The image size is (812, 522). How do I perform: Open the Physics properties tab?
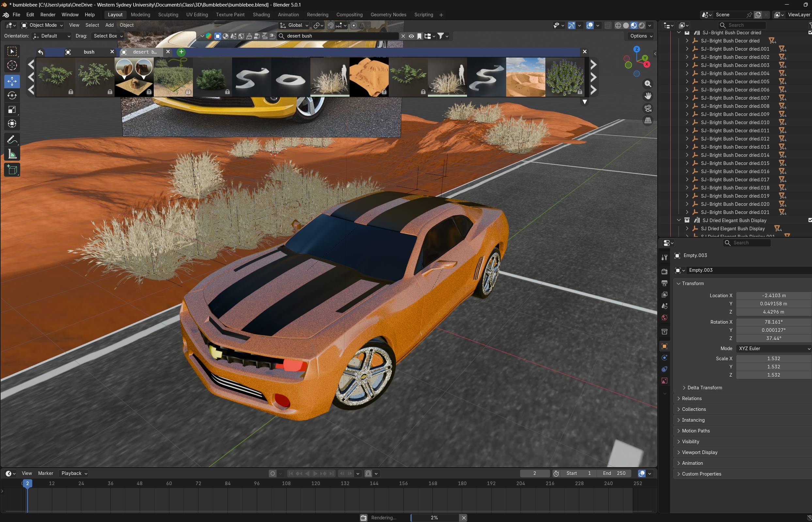tap(664, 358)
